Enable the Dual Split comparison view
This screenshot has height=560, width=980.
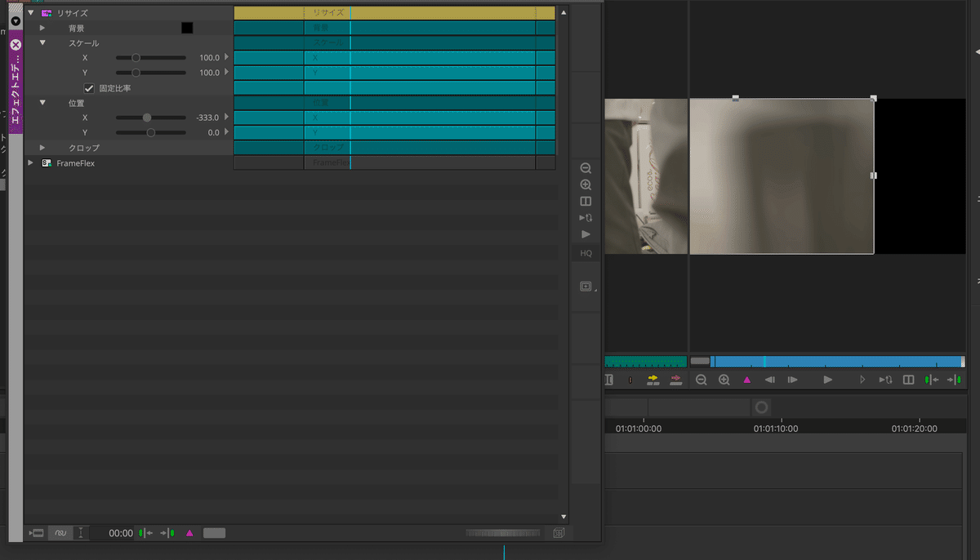click(586, 201)
